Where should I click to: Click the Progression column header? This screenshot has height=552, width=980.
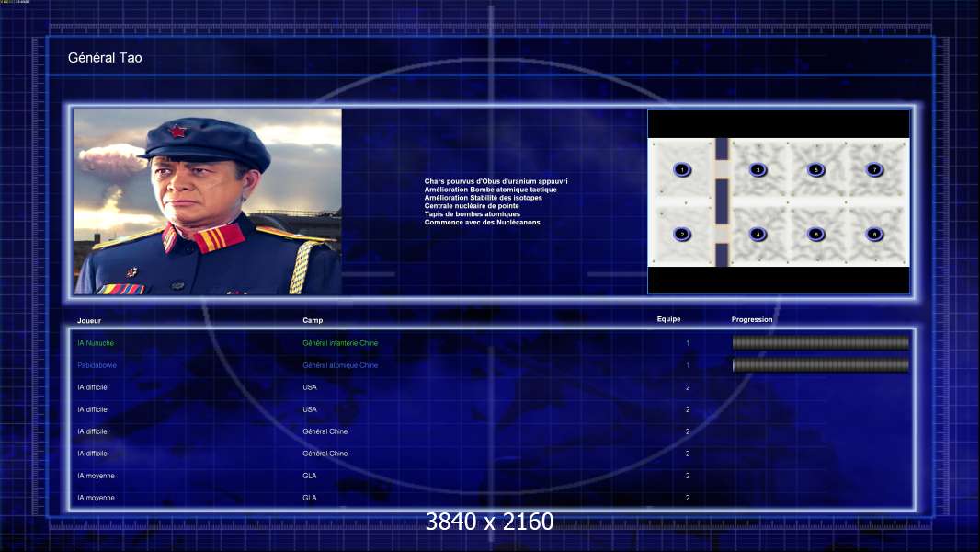pyautogui.click(x=752, y=319)
